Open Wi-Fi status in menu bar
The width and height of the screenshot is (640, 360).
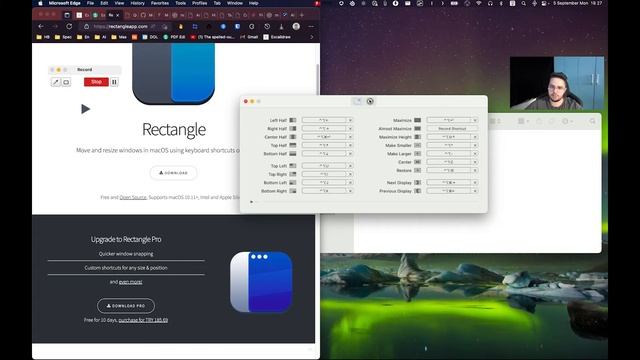479,3
